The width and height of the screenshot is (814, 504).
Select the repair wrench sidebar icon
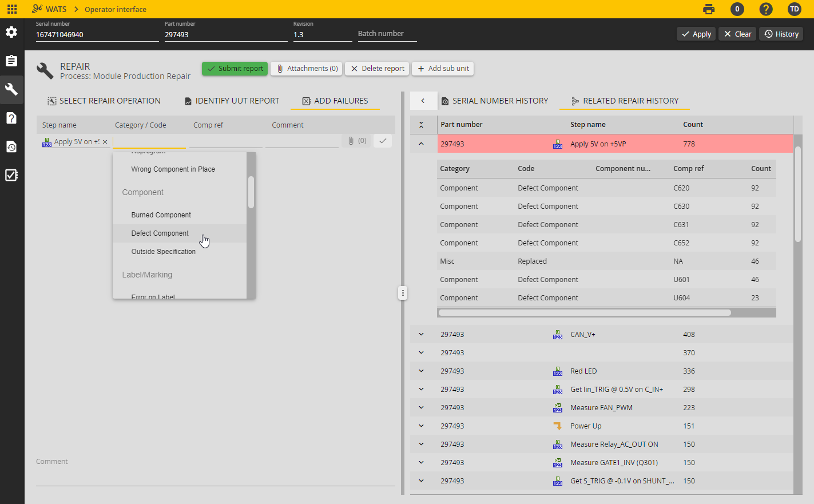click(11, 89)
